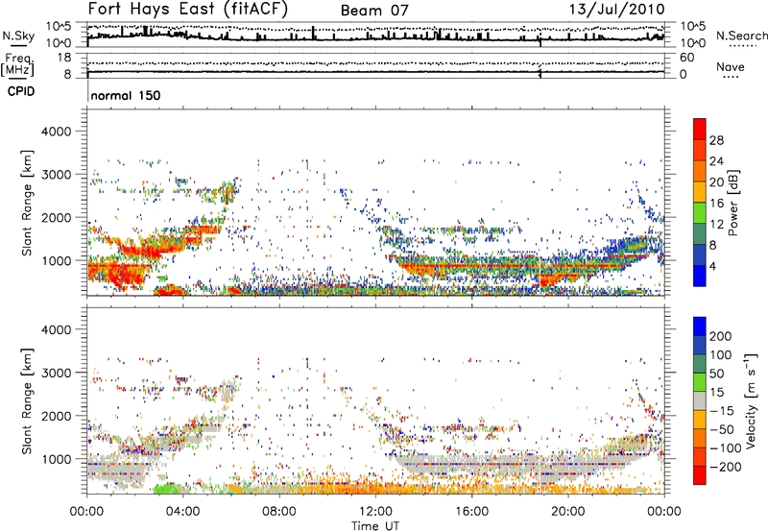Click the "28" label on Power colorbar
The image size is (768, 532).
click(716, 140)
